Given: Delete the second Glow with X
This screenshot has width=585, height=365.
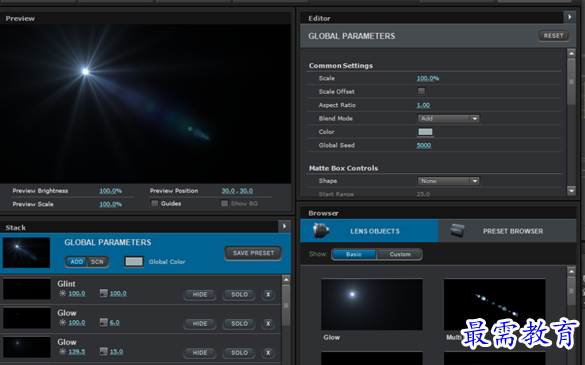Looking at the screenshot, I should [268, 353].
